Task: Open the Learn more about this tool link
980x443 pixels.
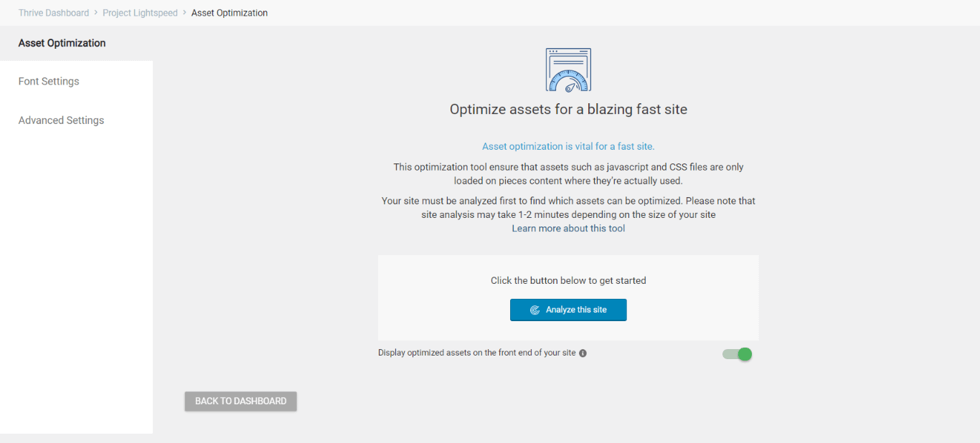Action: 568,229
